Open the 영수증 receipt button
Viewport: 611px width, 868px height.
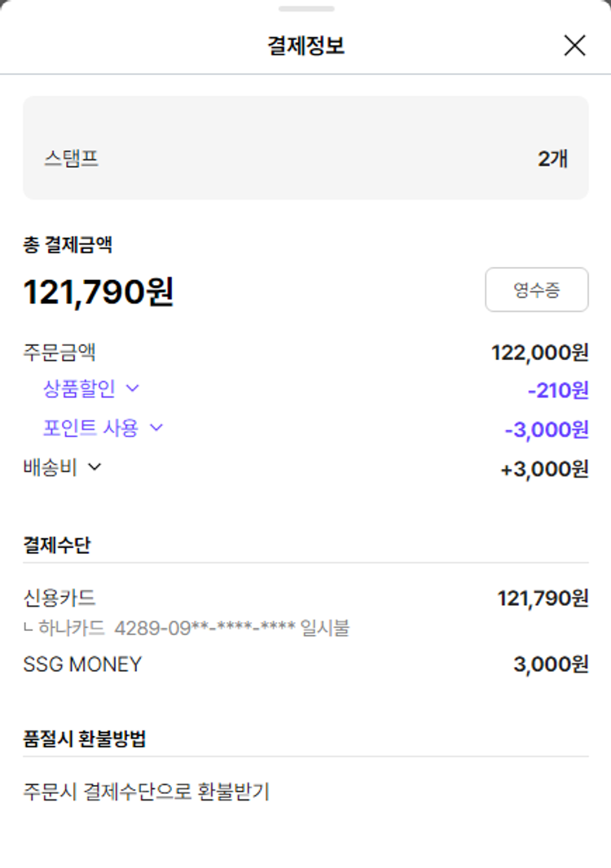536,290
